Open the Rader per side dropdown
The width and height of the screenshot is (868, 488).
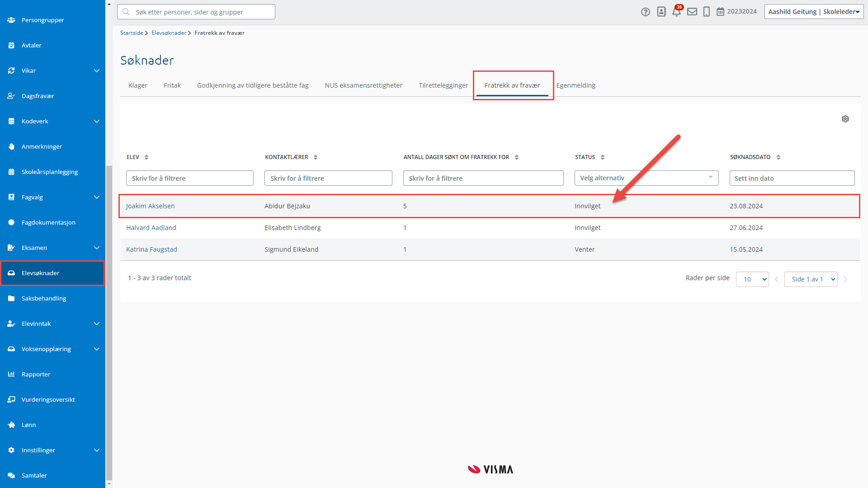point(752,279)
